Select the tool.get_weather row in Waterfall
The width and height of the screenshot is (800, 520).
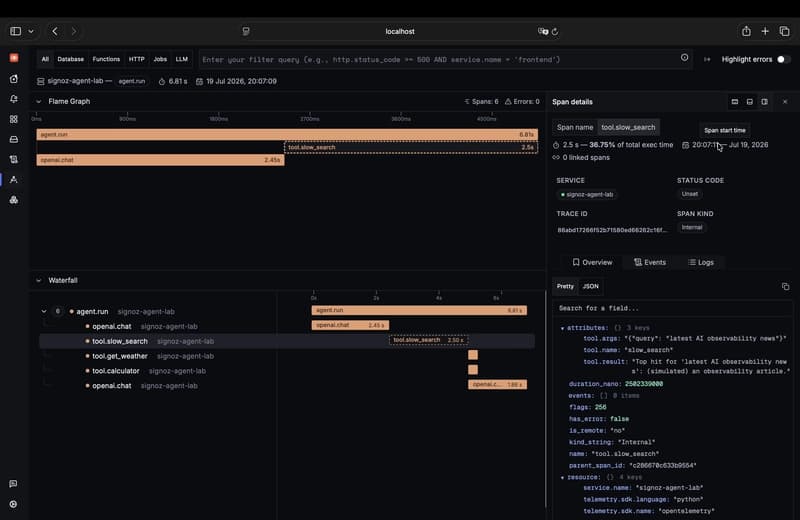point(287,356)
